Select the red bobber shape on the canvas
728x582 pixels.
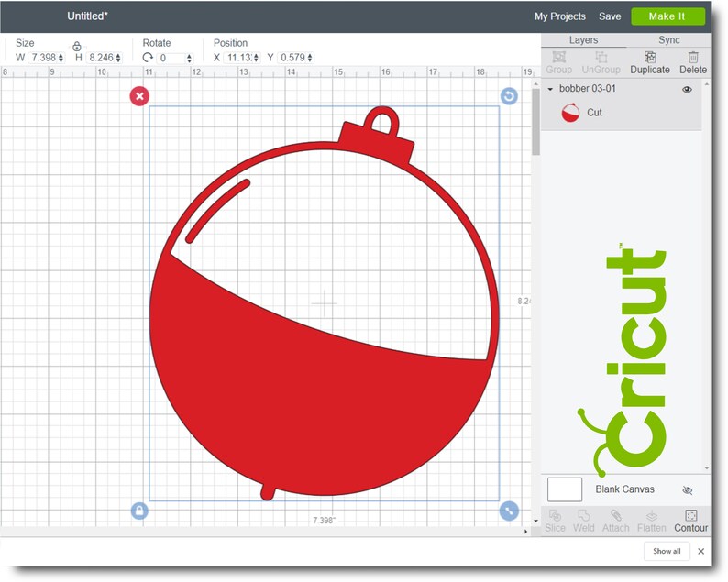[324, 304]
